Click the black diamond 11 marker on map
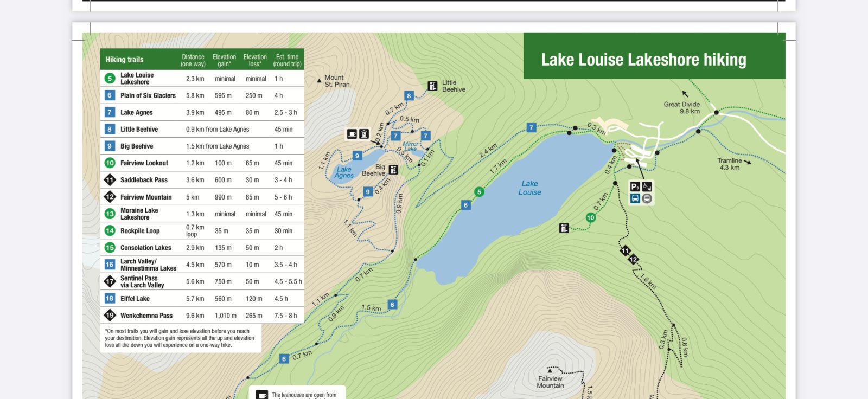Image resolution: width=868 pixels, height=399 pixels. click(625, 250)
